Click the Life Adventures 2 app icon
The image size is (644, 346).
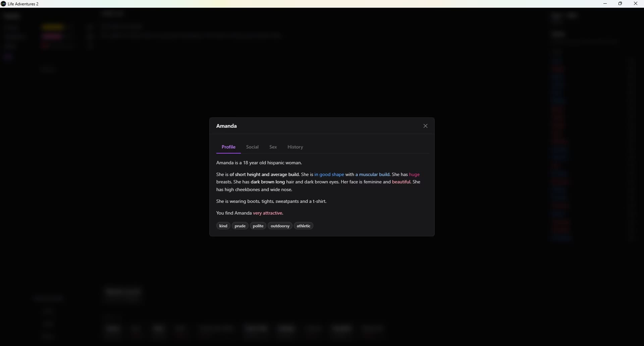(x=3, y=4)
